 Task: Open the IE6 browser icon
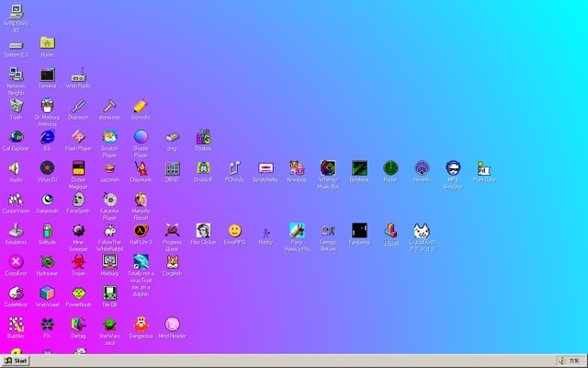tap(47, 137)
